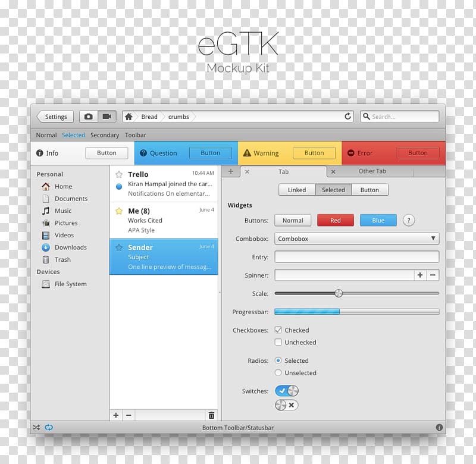Click the Progressbar
This screenshot has width=476, height=464.
tap(356, 312)
